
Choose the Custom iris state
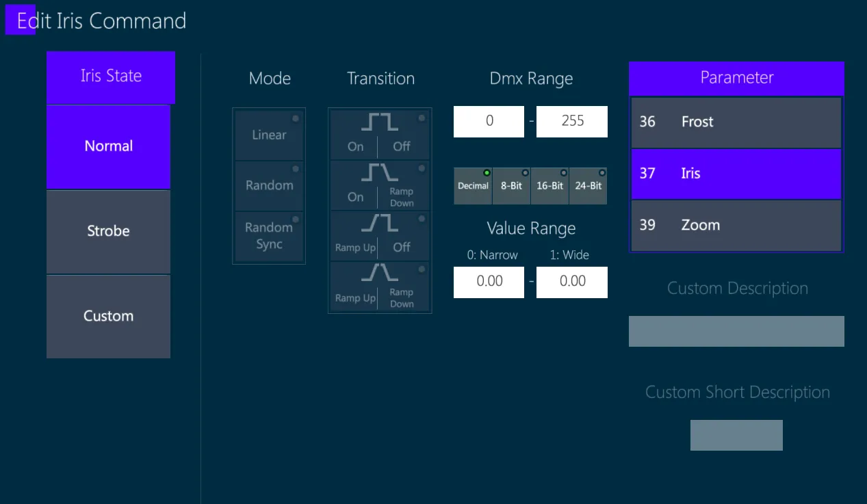tap(108, 316)
